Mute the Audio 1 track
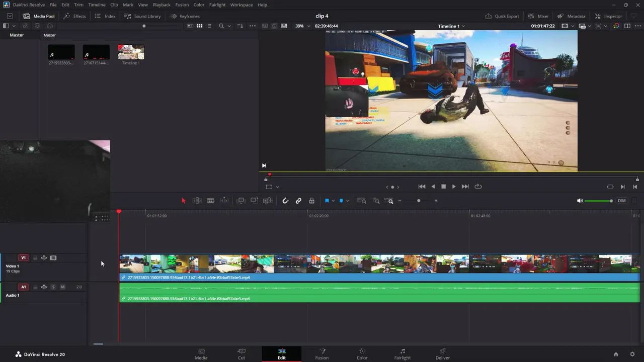The width and height of the screenshot is (644, 362). tap(62, 287)
